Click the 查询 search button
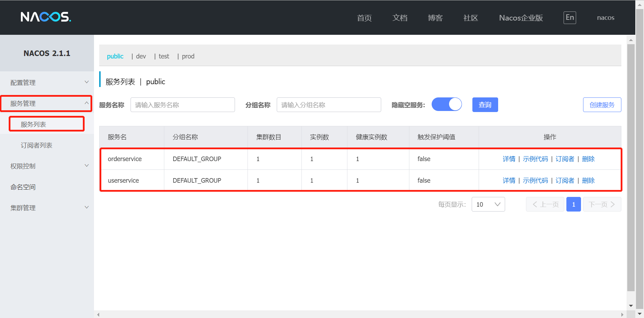 (x=485, y=105)
